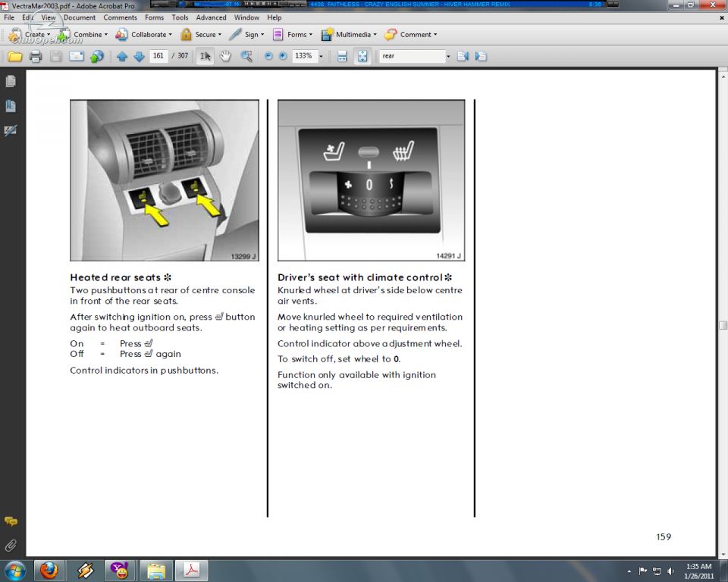The image size is (728, 582).
Task: Expand the Forms toolbar dropdown arrow
Action: tap(311, 34)
